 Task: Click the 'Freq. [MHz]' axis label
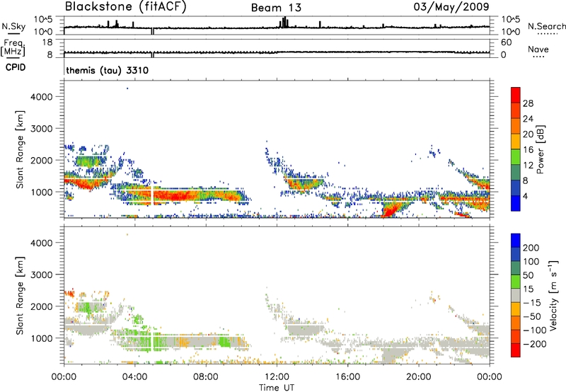pos(13,47)
